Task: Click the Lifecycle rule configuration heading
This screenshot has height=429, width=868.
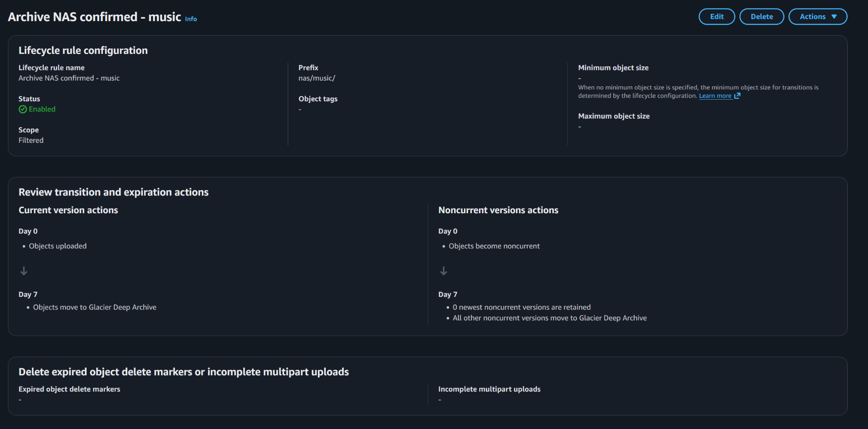Action: pyautogui.click(x=83, y=50)
